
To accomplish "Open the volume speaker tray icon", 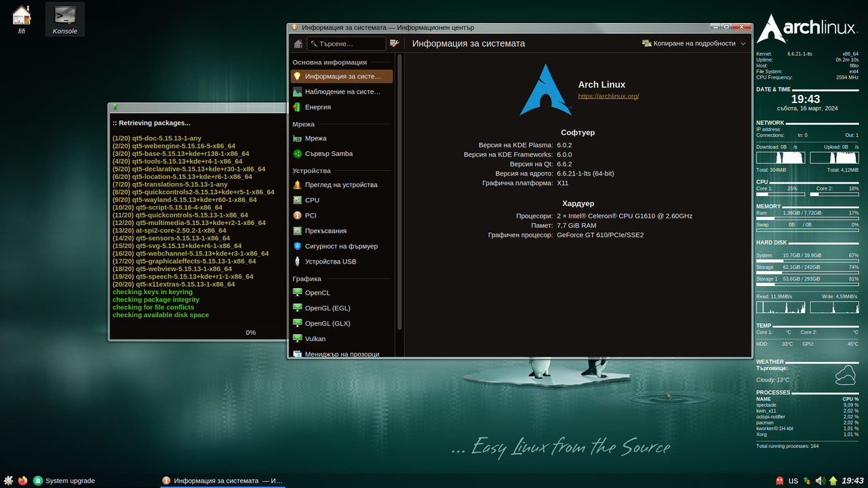I will pos(820,481).
